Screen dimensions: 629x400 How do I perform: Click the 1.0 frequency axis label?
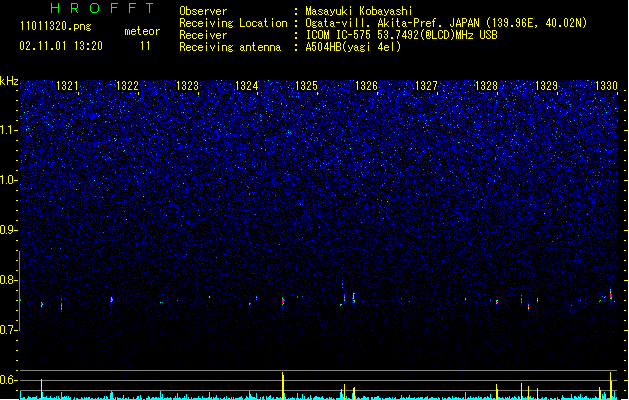(9, 180)
